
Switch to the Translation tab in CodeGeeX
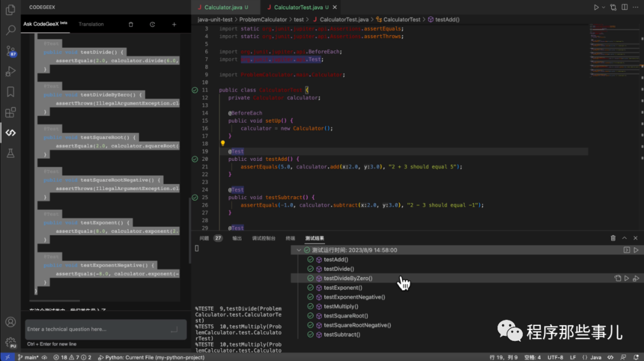(x=91, y=24)
